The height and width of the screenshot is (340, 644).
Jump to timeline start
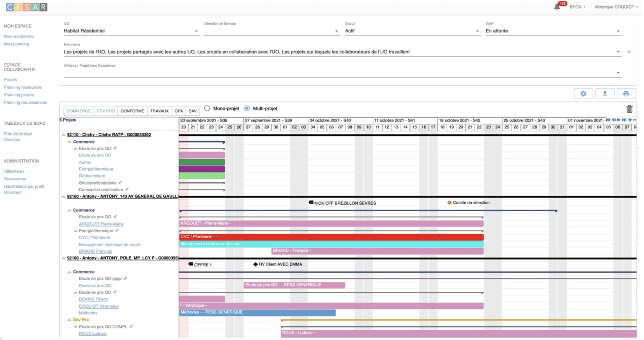point(608,120)
